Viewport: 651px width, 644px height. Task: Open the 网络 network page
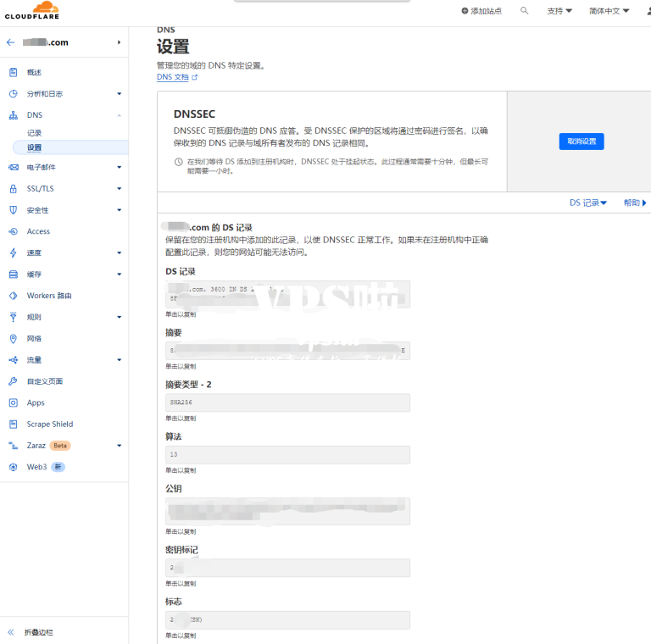pyautogui.click(x=34, y=338)
